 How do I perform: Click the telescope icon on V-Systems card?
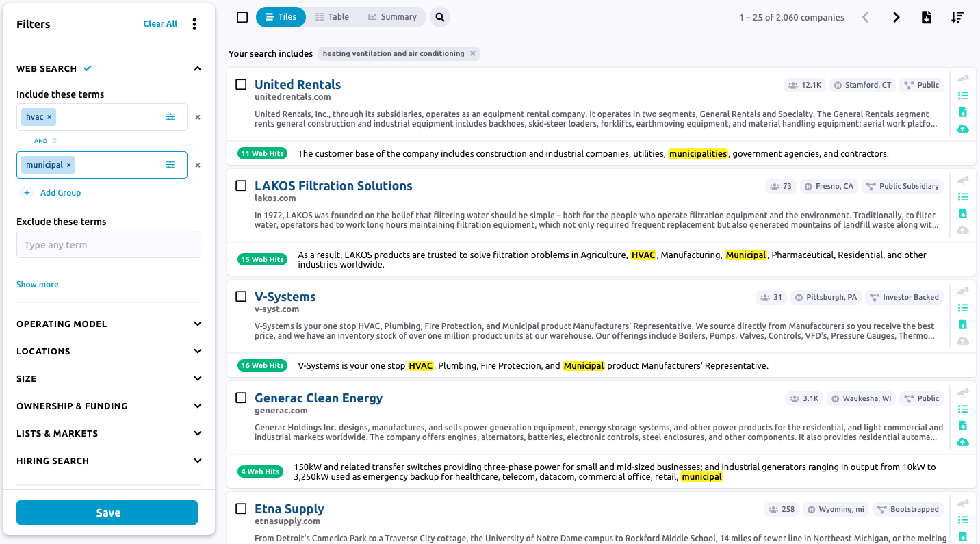(x=963, y=292)
